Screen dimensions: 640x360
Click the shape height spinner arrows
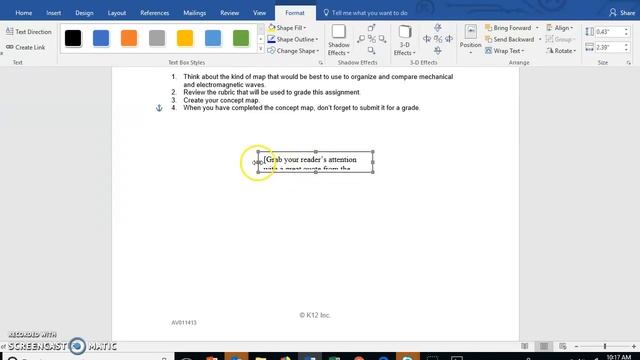click(x=626, y=31)
